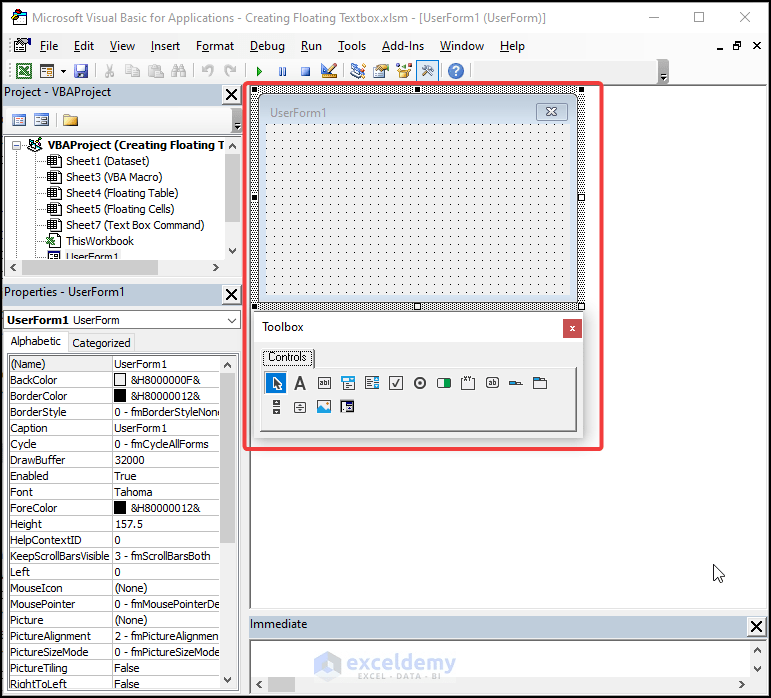Select the CommandButton tool in Toolbox
The width and height of the screenshot is (771, 698).
click(492, 383)
